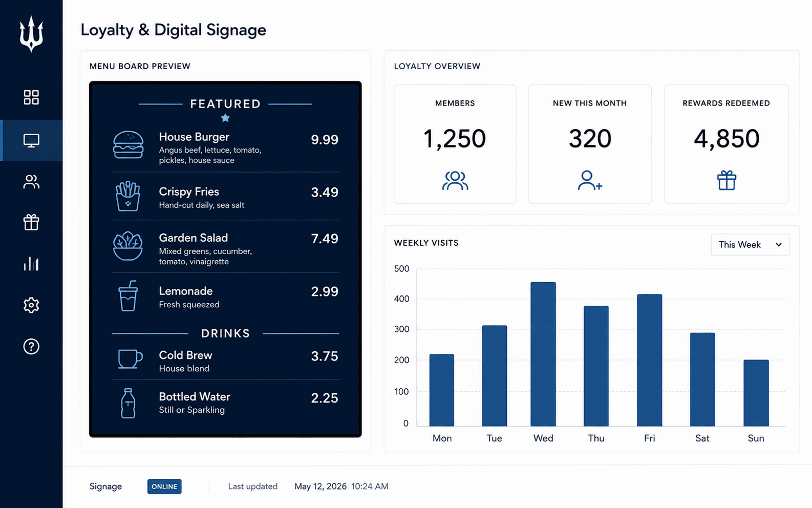Click the 2.99 price

(325, 292)
